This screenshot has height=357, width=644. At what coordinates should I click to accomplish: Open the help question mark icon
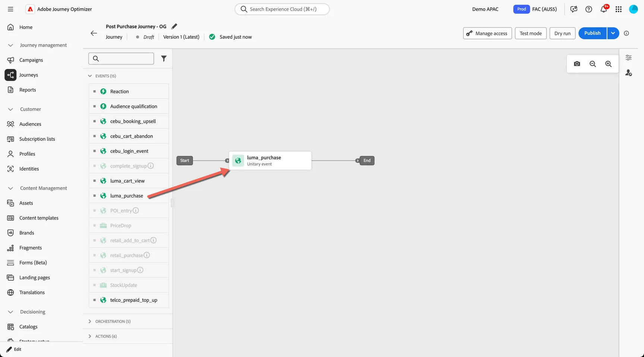(x=588, y=9)
